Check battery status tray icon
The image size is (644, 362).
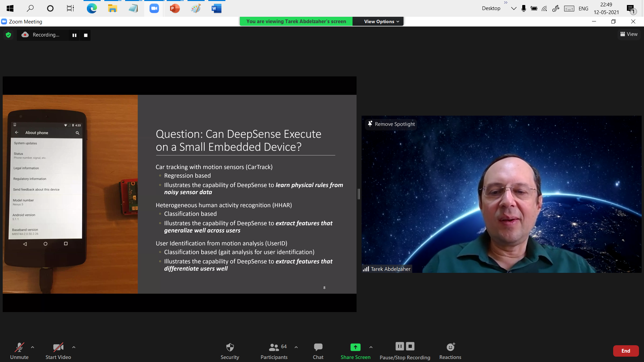[x=534, y=8]
